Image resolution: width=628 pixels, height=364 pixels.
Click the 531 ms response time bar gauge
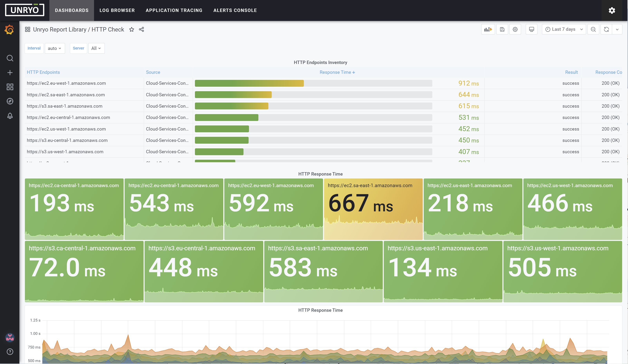[x=313, y=117]
